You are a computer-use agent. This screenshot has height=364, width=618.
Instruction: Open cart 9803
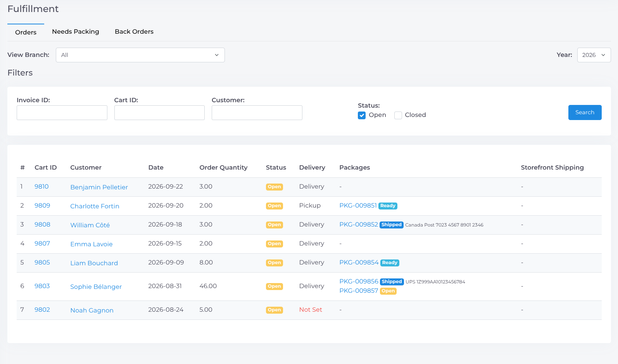[42, 286]
